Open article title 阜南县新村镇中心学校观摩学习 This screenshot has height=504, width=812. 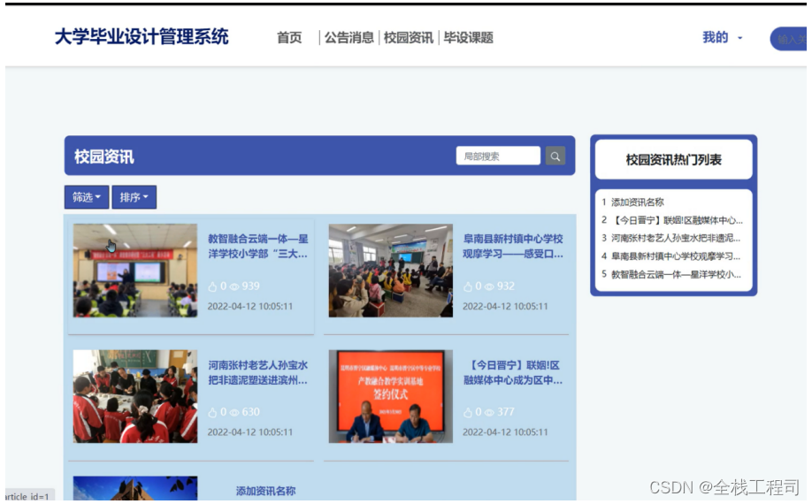[x=513, y=247]
